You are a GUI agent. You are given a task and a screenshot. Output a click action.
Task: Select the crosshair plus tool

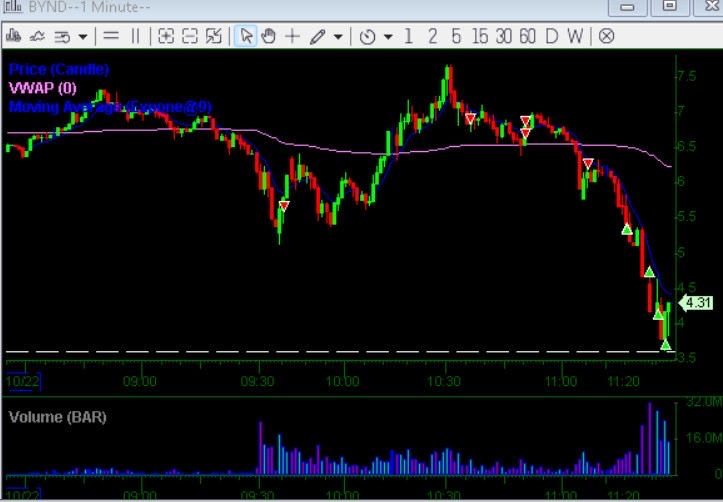292,36
